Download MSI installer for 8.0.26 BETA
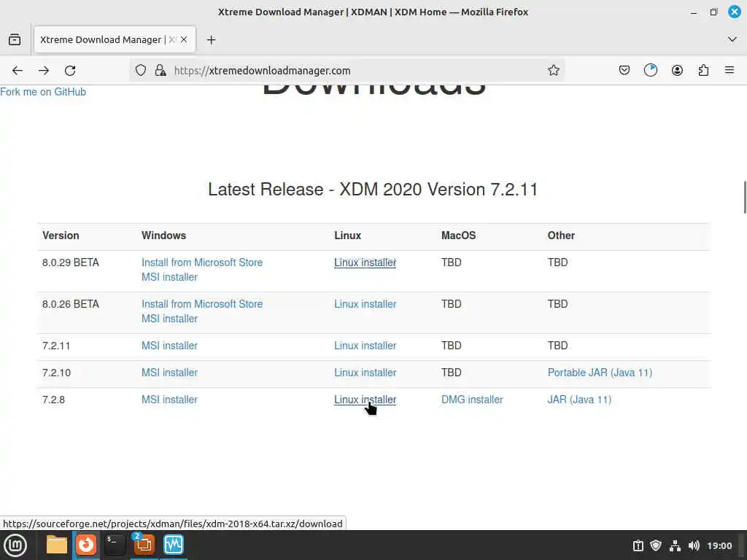Screen dimensions: 747x560 coord(169,319)
